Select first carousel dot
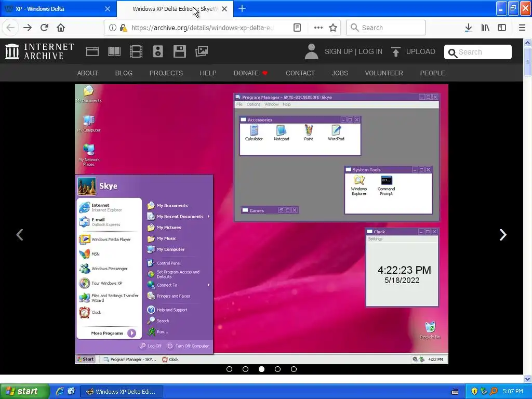 (229, 369)
